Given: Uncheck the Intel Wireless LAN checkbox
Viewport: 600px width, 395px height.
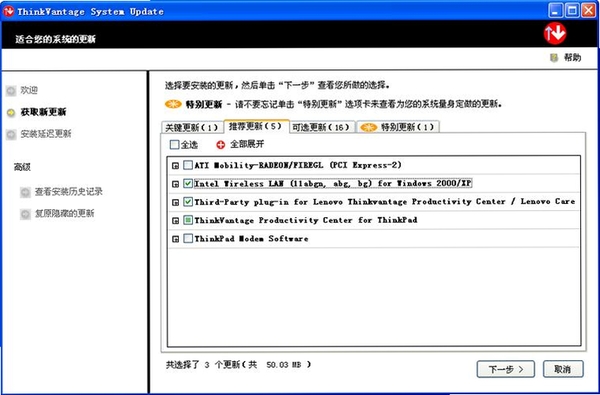Looking at the screenshot, I should click(188, 183).
